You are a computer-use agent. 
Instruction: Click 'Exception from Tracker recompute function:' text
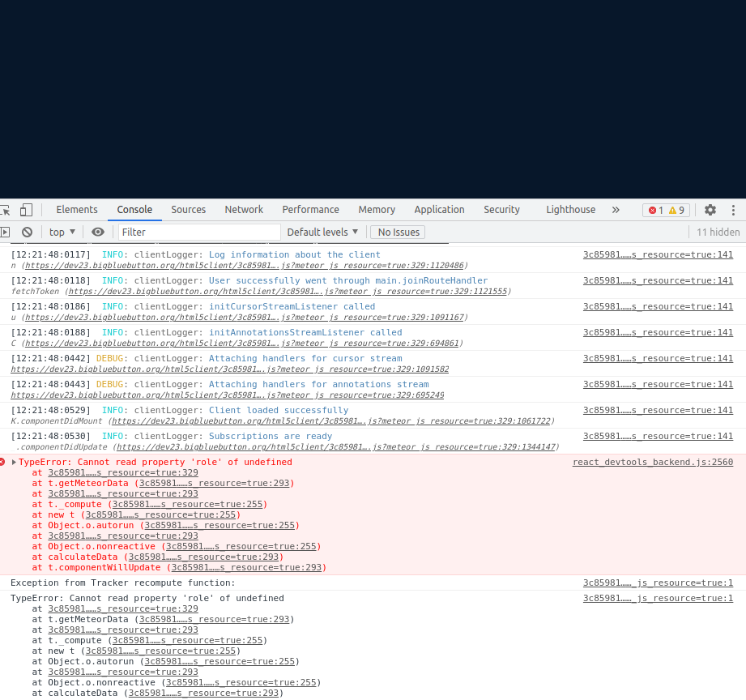pyautogui.click(x=123, y=583)
